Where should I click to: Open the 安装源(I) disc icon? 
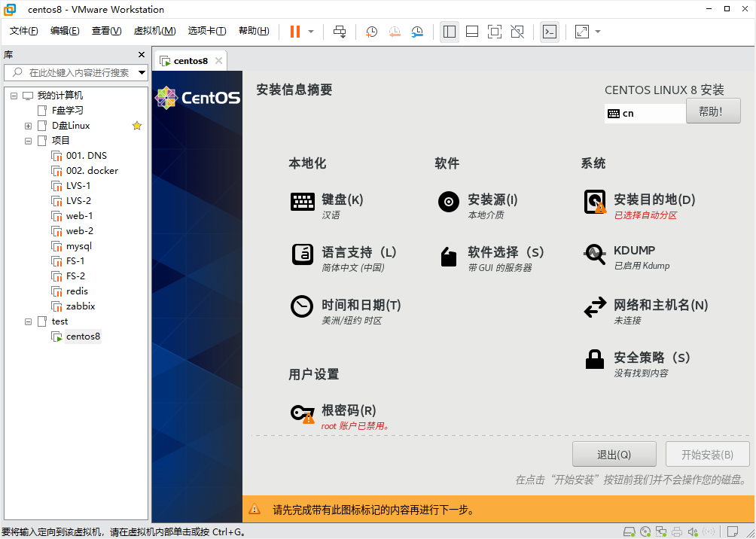[448, 202]
